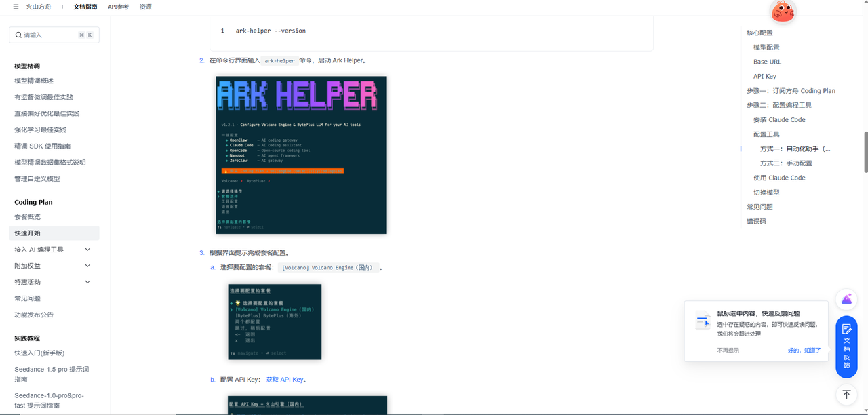Jump to 配置工具 in outline
Screen dimensions: 868x415
[x=766, y=134]
